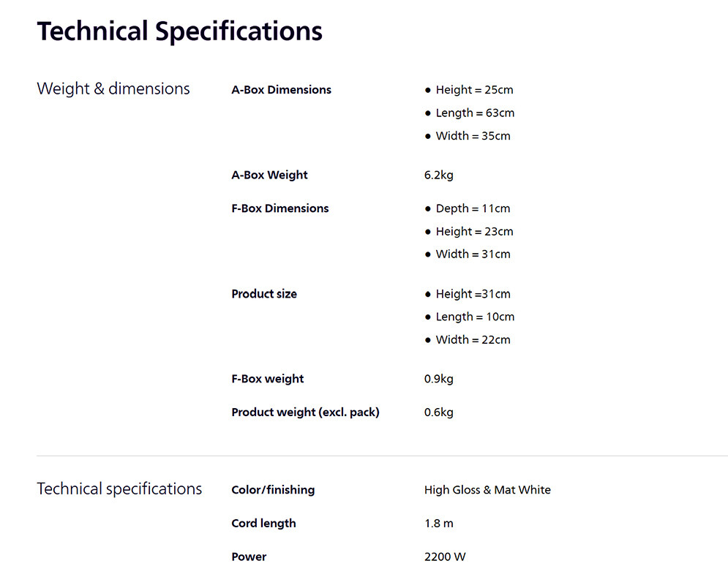Click the Height = 25cm bullet

pyautogui.click(x=474, y=90)
